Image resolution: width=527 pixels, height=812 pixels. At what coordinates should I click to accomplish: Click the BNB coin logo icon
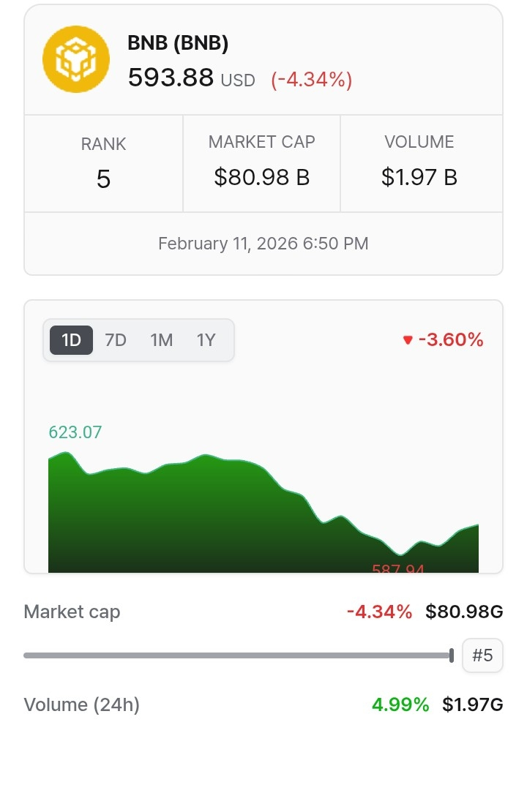[77, 59]
